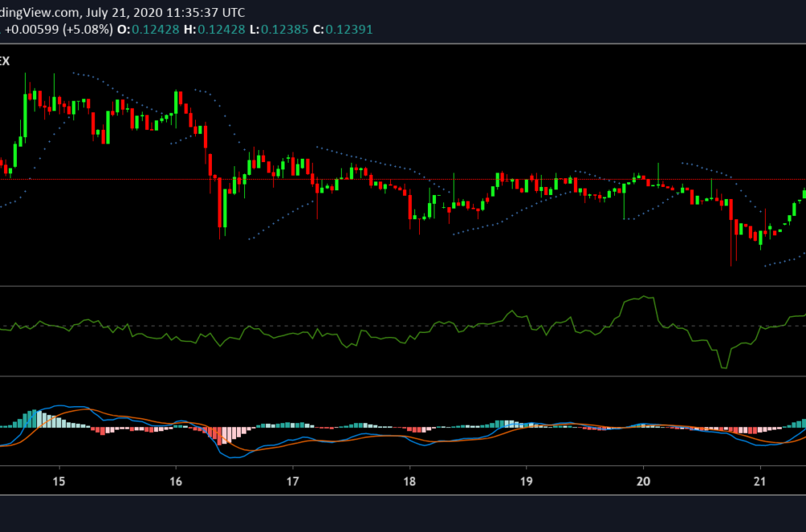Select date label 17 on time axis

tap(293, 481)
